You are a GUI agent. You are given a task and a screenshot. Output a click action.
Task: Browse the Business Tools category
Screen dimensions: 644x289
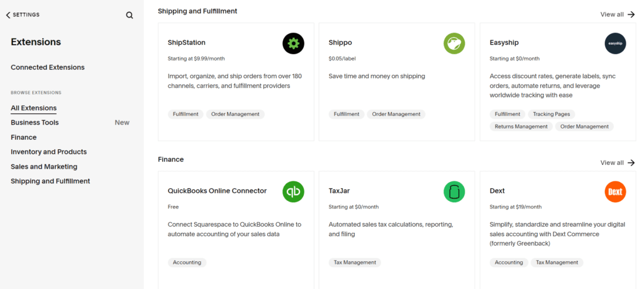click(x=35, y=123)
